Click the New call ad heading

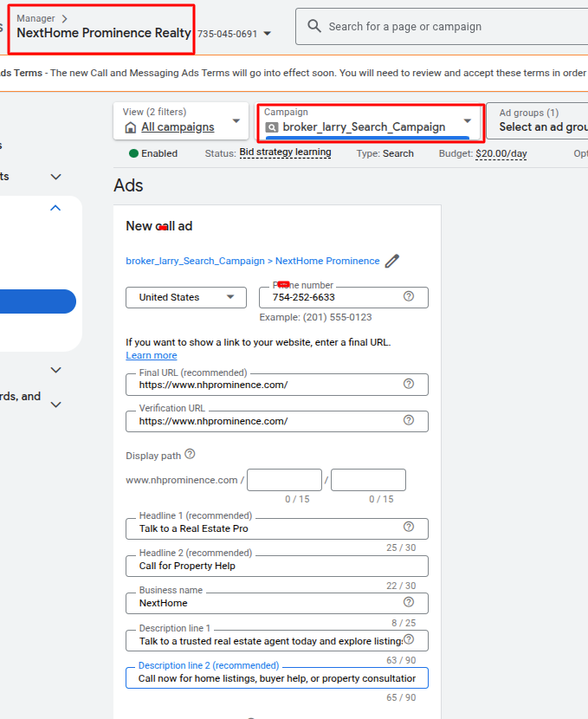tap(159, 226)
